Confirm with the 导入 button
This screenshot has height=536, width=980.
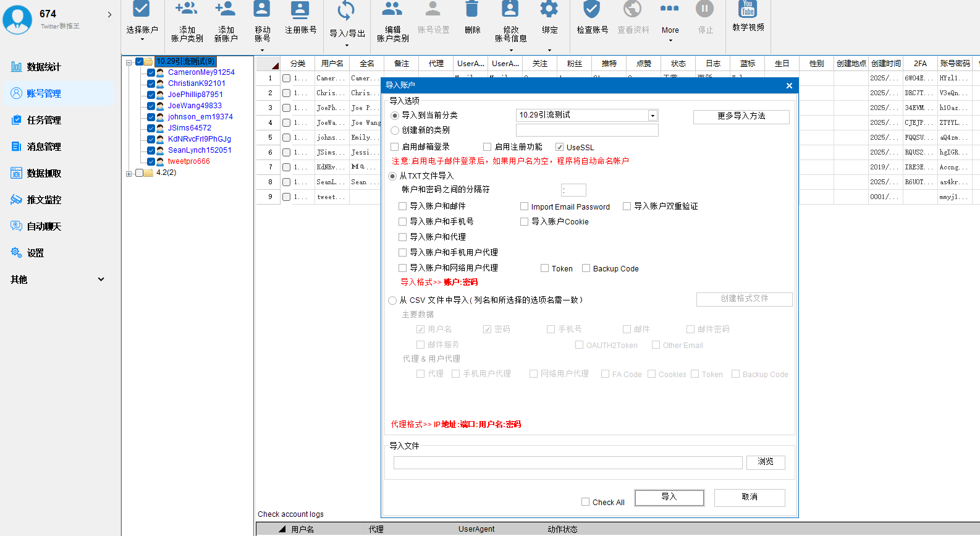(x=669, y=497)
